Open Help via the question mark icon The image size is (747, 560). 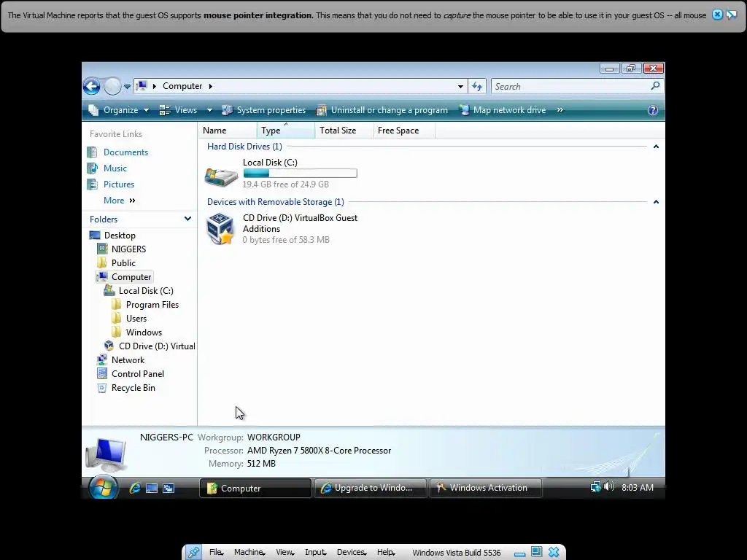pyautogui.click(x=653, y=110)
